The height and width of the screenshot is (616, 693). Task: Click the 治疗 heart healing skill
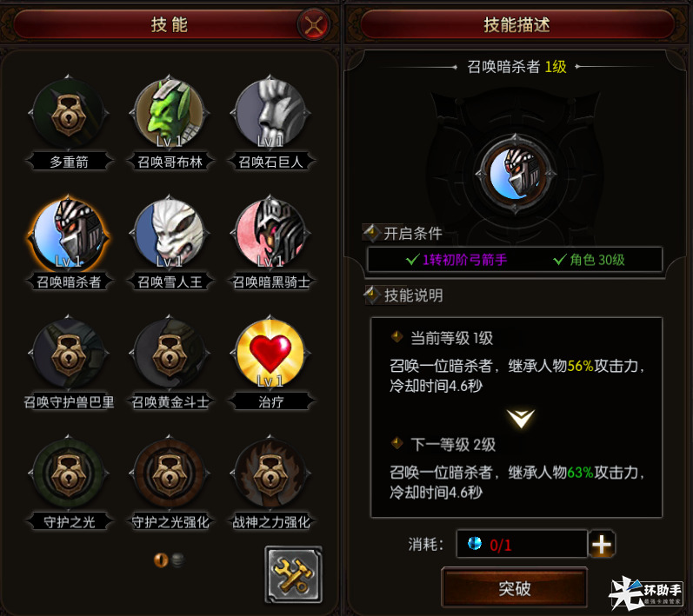270,354
